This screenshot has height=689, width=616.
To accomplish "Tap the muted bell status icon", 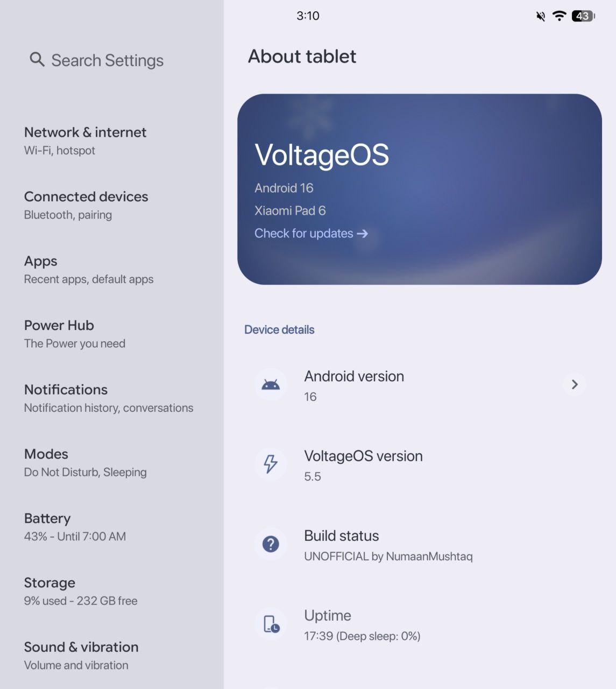I will pos(541,16).
